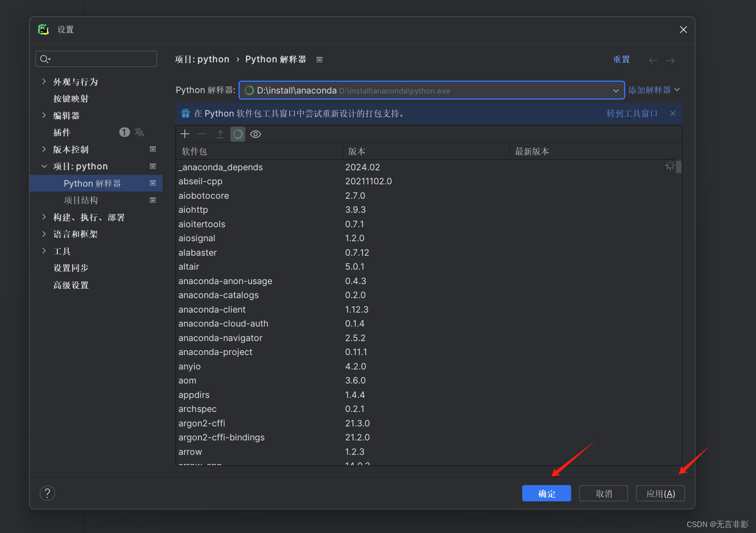The height and width of the screenshot is (533, 756).
Task: Click the notification badge beside 插件
Action: (x=125, y=132)
